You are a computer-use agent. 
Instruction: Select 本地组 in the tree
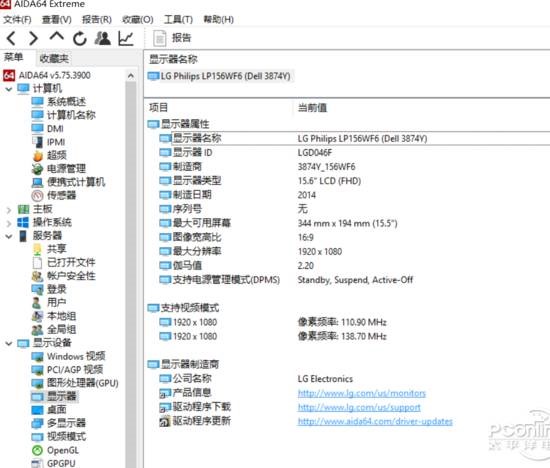point(53,316)
